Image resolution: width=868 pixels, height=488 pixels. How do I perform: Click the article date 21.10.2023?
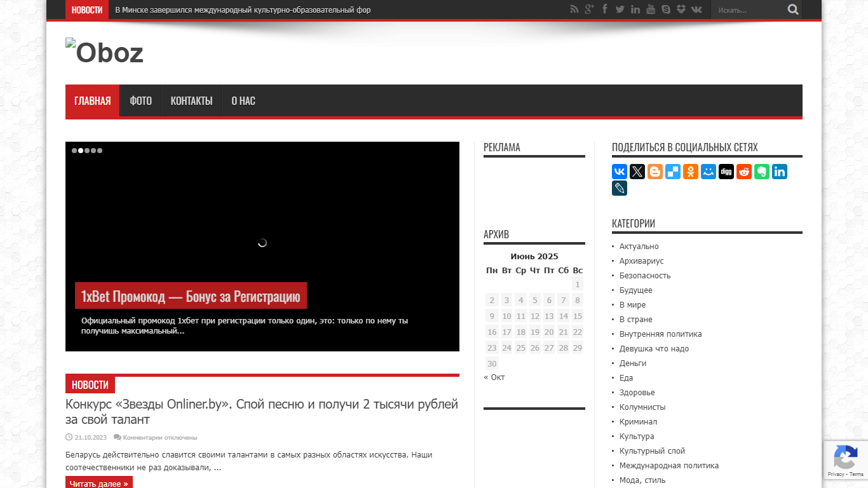point(92,438)
